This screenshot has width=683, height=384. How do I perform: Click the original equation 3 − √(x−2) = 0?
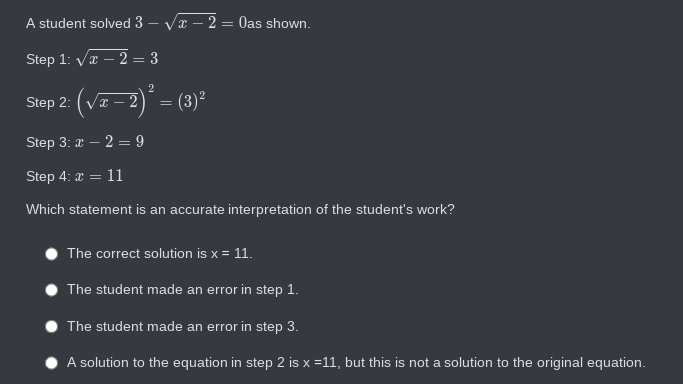(x=191, y=22)
